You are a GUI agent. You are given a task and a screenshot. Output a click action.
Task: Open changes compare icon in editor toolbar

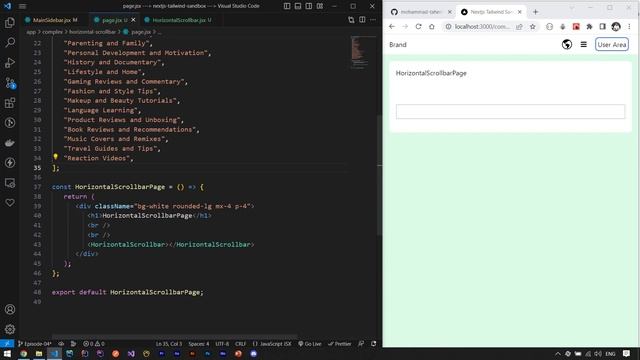click(x=351, y=20)
